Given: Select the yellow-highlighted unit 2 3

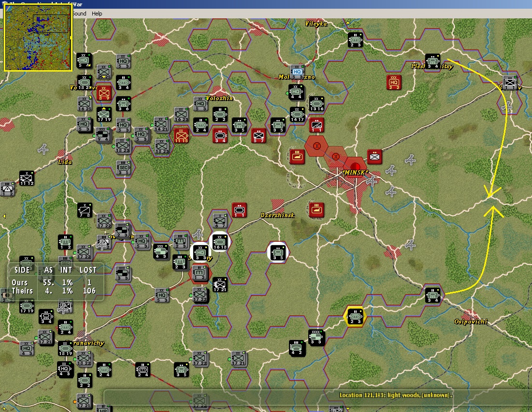Looking at the screenshot, I should pos(355,317).
